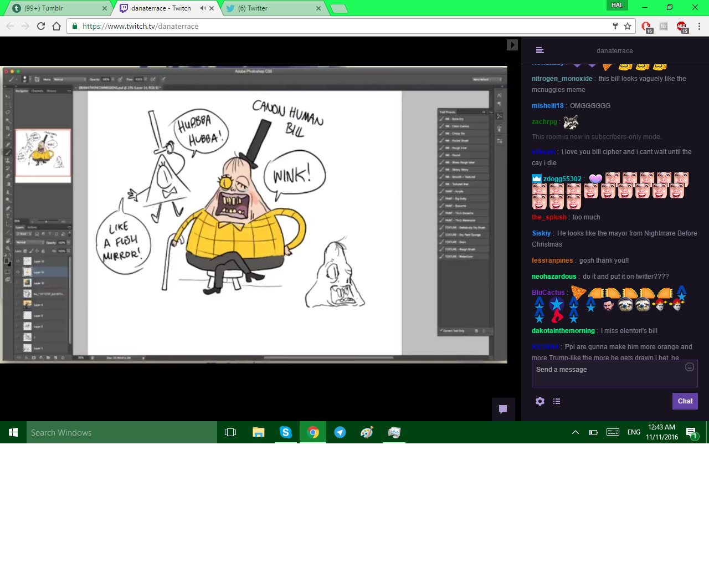The width and height of the screenshot is (709, 588).
Task: Click username BluCactus in chat
Action: (x=548, y=293)
